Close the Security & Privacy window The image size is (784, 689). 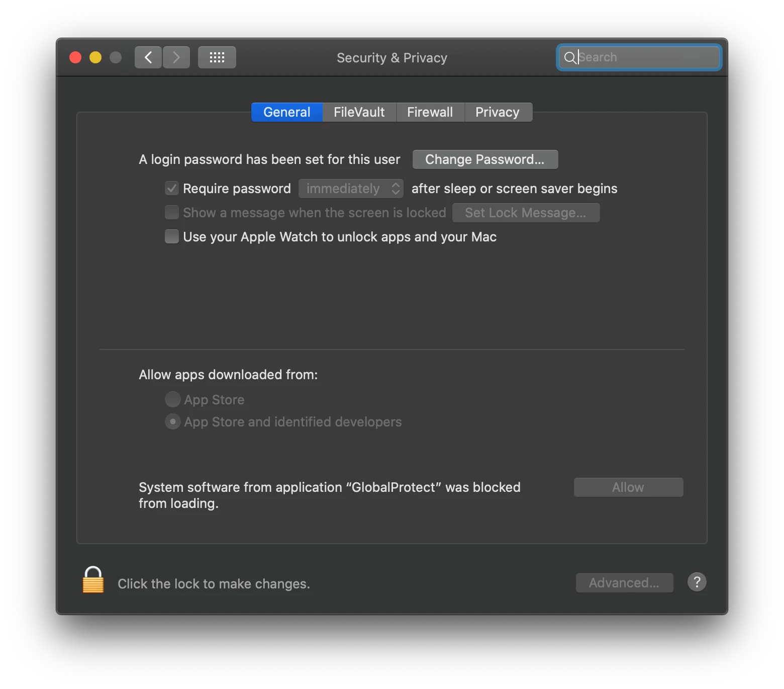(75, 57)
